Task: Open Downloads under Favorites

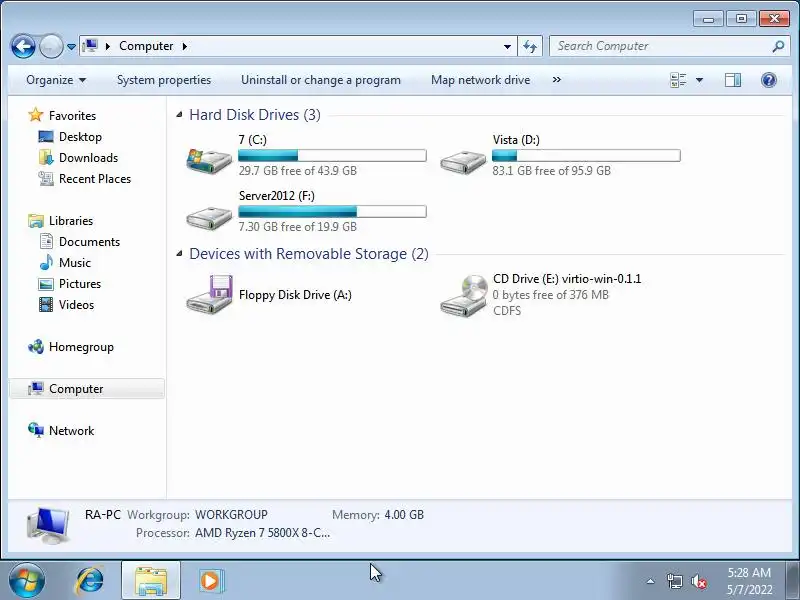Action: pyautogui.click(x=88, y=158)
